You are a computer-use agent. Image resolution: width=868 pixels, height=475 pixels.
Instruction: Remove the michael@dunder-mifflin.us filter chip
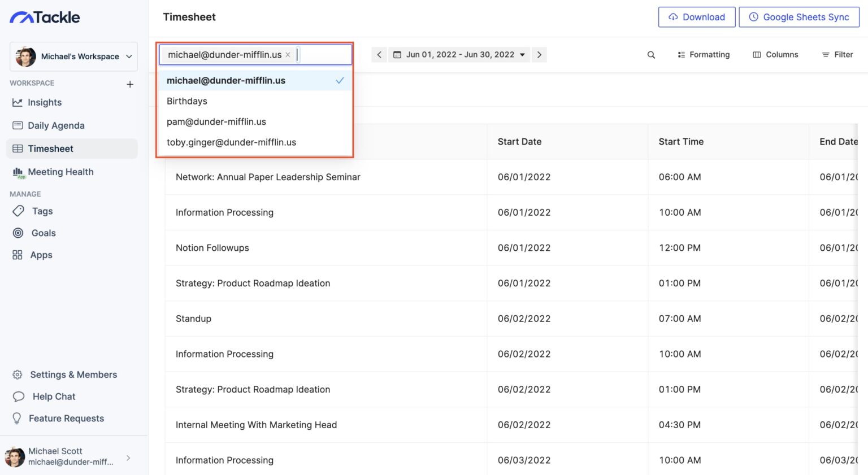288,55
